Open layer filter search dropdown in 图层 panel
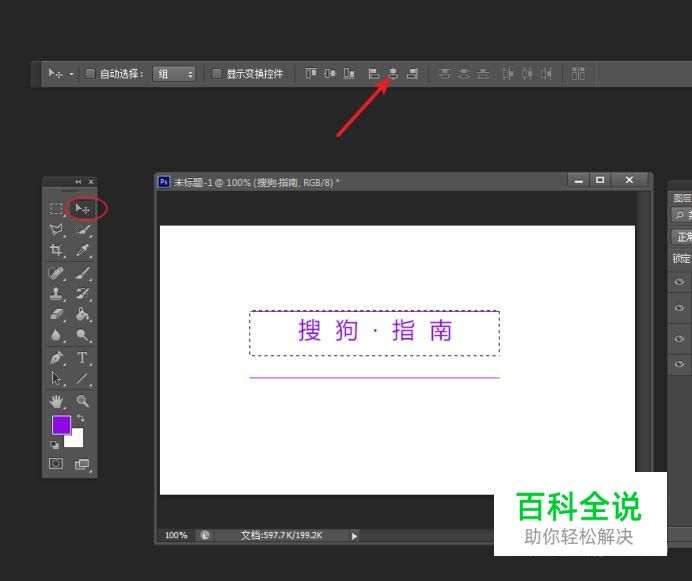The width and height of the screenshot is (692, 581). 682,215
